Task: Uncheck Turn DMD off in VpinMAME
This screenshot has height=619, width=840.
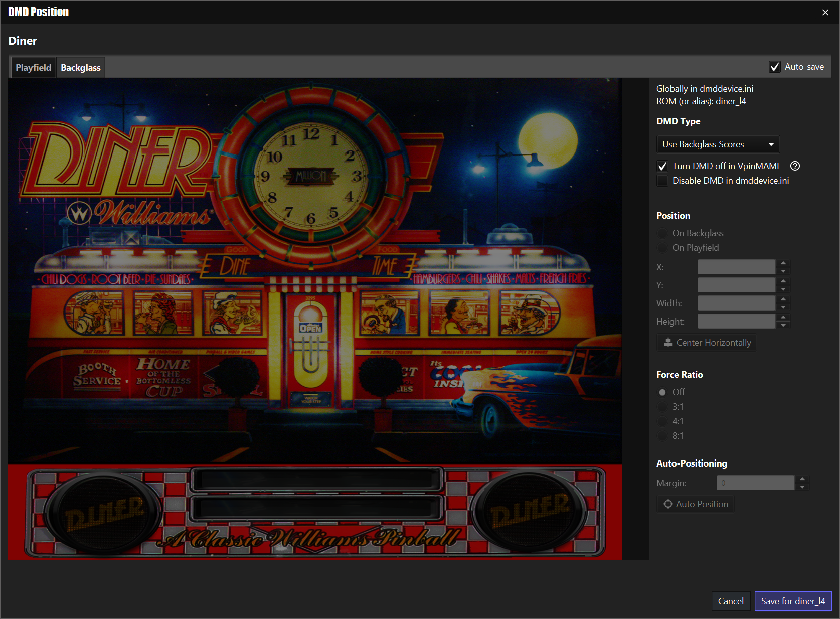Action: tap(662, 166)
